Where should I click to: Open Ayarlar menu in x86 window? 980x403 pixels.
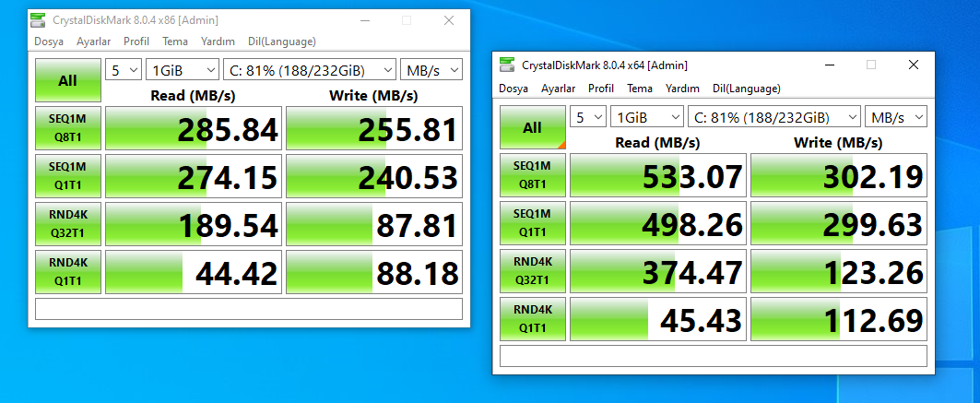(x=94, y=41)
